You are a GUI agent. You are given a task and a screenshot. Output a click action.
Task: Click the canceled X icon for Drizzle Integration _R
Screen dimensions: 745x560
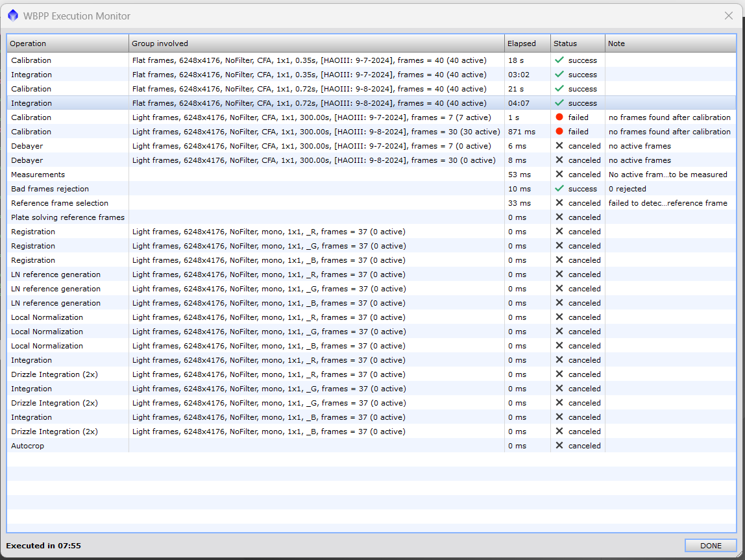(559, 374)
